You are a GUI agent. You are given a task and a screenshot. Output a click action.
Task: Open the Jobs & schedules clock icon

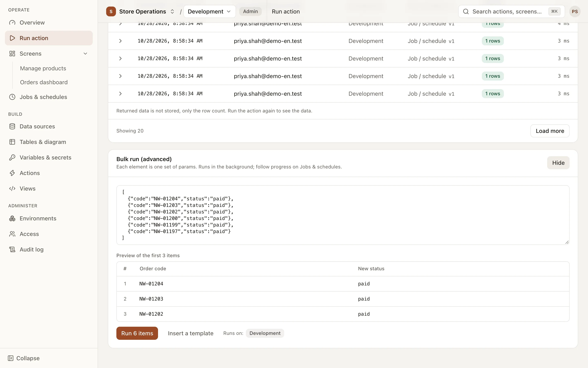[x=12, y=97]
